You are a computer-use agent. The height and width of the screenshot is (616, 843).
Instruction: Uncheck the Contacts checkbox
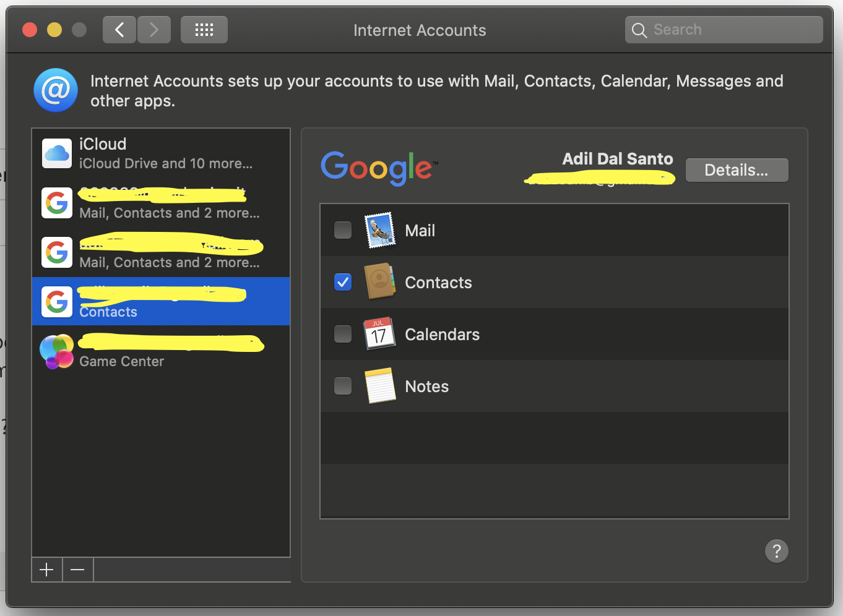pos(343,282)
